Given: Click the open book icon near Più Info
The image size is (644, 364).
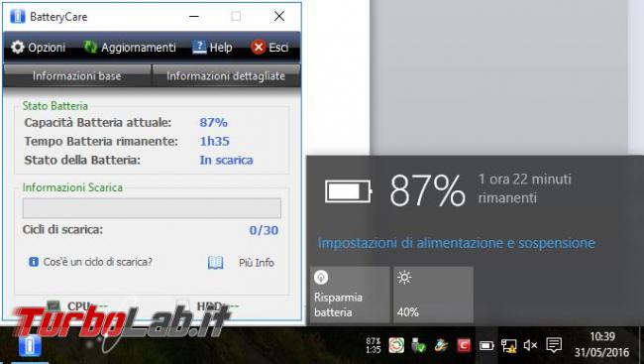Looking at the screenshot, I should click(216, 263).
